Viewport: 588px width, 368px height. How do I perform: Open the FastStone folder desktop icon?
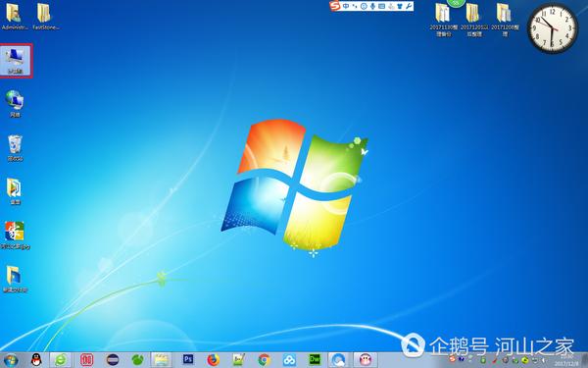[x=46, y=17]
